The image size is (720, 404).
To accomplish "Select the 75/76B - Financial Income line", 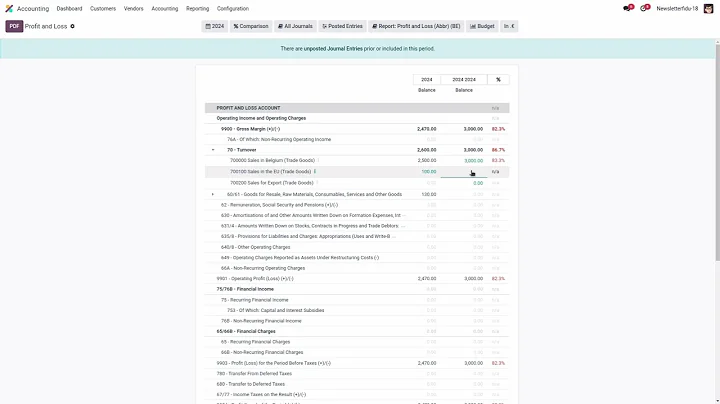I will 357,289.
